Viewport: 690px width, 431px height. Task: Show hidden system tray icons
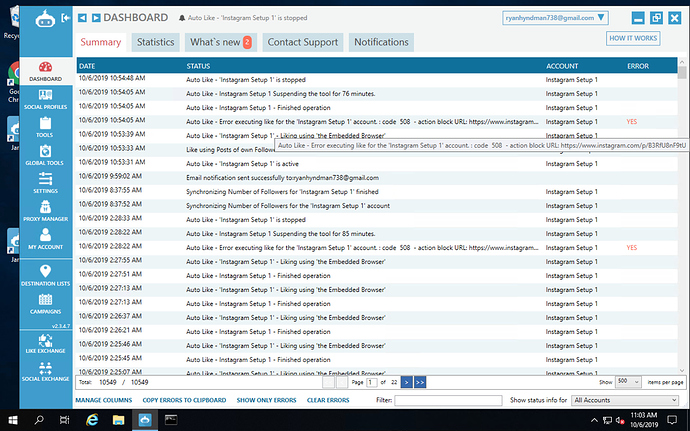594,420
